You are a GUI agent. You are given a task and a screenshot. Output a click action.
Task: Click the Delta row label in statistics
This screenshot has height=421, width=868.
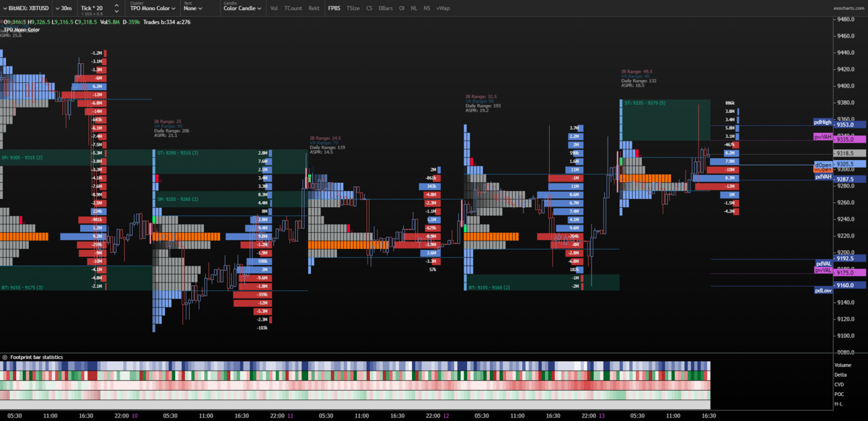point(840,375)
